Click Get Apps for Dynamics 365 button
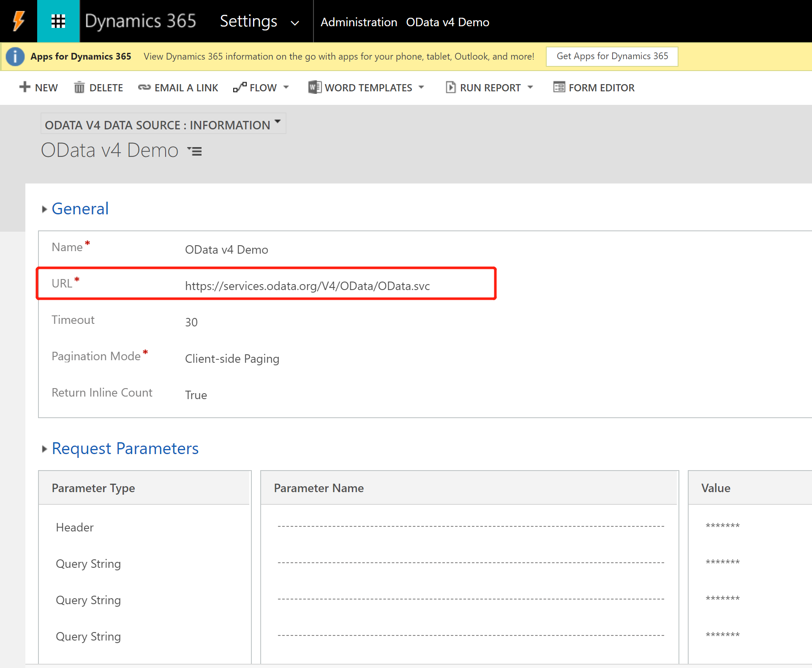The width and height of the screenshot is (812, 668). coord(611,56)
